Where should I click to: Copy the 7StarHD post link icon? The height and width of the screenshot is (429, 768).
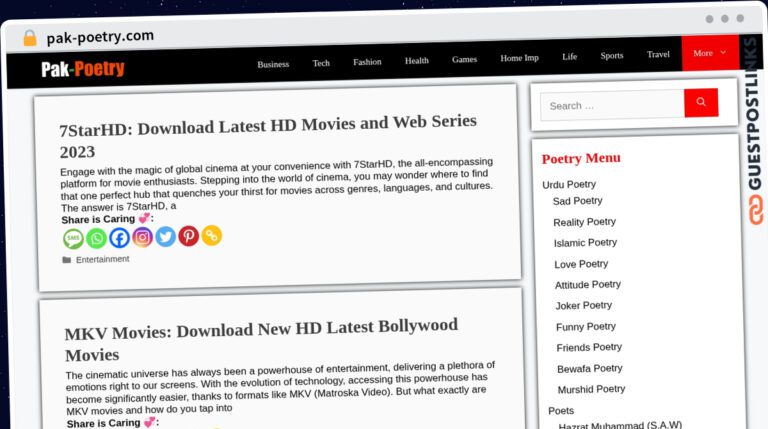(x=212, y=236)
